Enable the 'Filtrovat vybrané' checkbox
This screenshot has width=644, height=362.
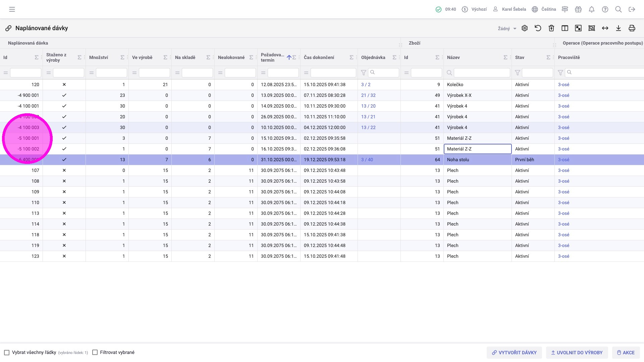click(x=95, y=353)
